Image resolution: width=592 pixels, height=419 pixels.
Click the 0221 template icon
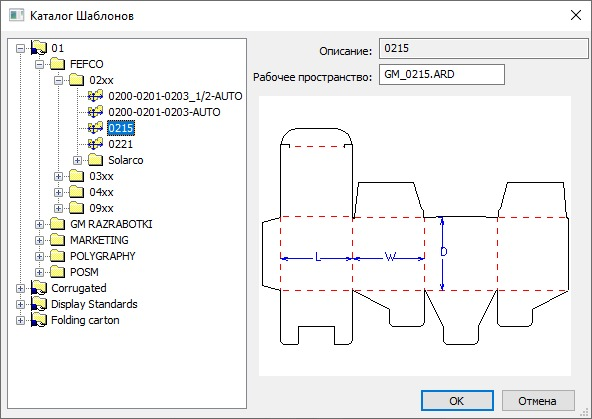click(x=96, y=144)
